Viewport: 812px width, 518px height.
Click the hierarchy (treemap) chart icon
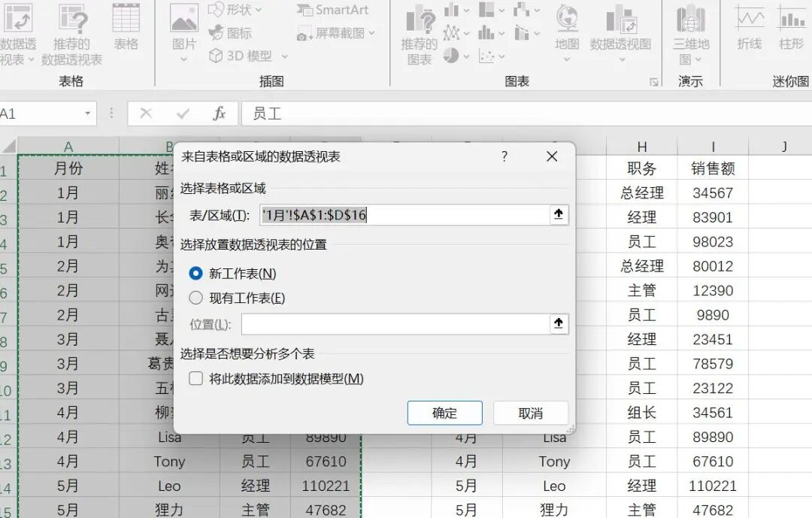pyautogui.click(x=486, y=10)
